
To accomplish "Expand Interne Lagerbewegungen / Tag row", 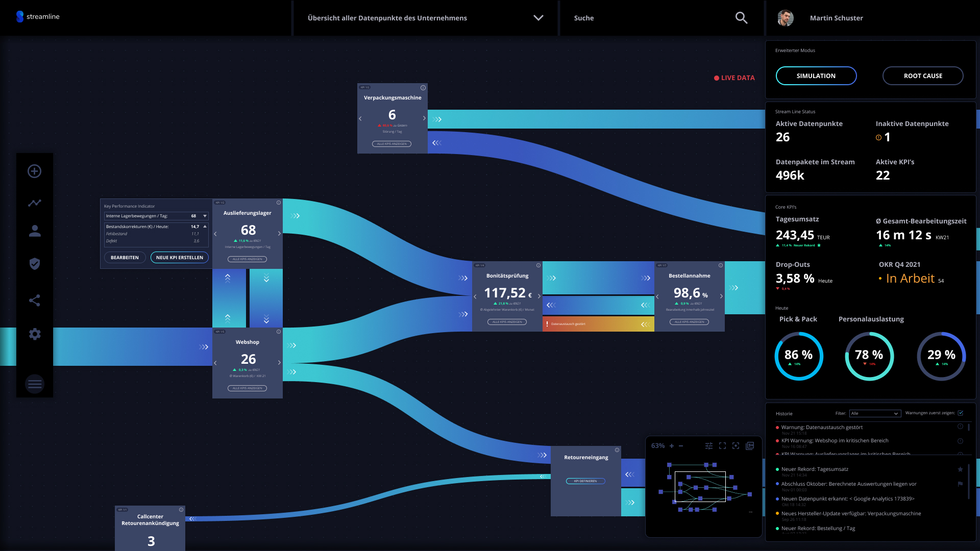I will point(205,216).
